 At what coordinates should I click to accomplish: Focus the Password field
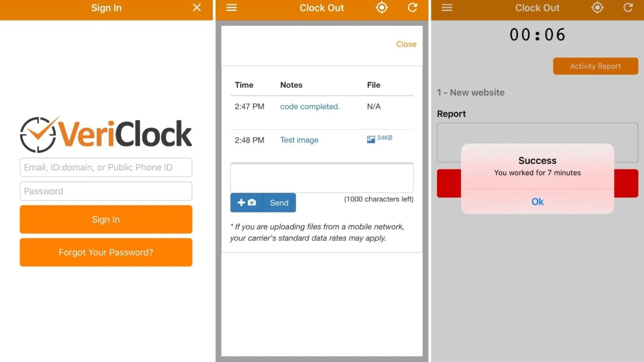coord(106,191)
